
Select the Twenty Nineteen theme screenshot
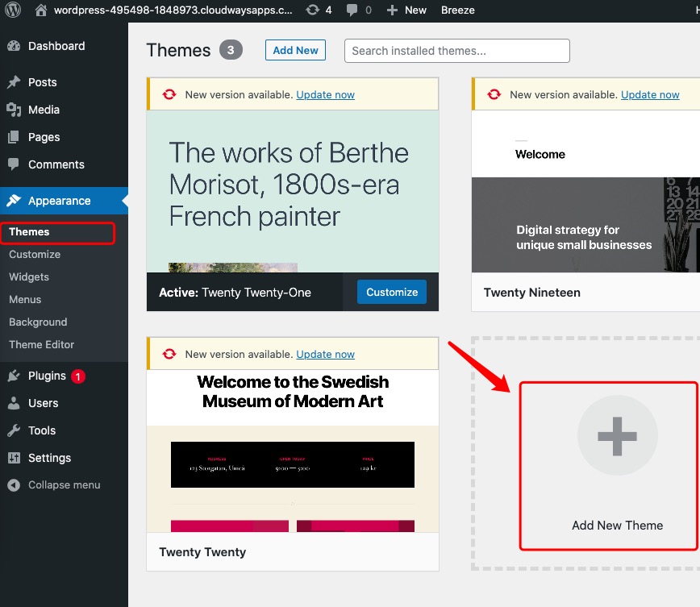coord(585,192)
